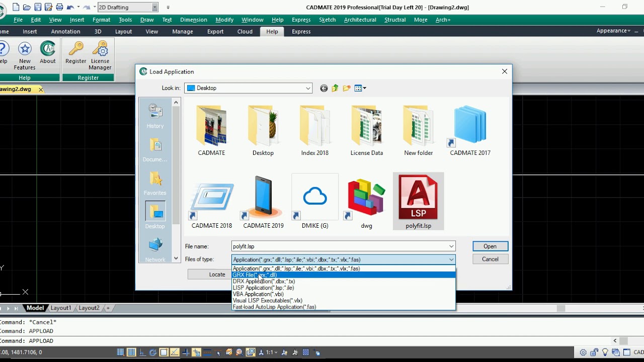Click the Open file folder icon in quick access toolbar
The image size is (644, 362).
(27, 7)
